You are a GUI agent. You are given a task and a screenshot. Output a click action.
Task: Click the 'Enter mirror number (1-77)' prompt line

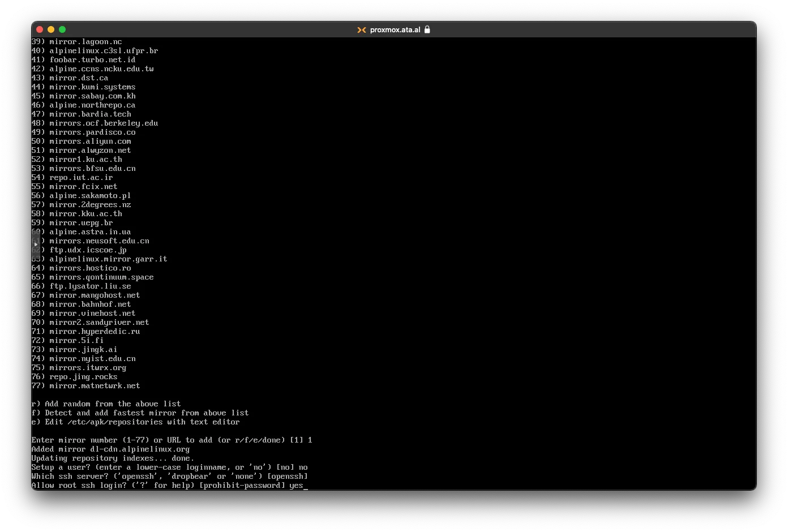pos(172,440)
